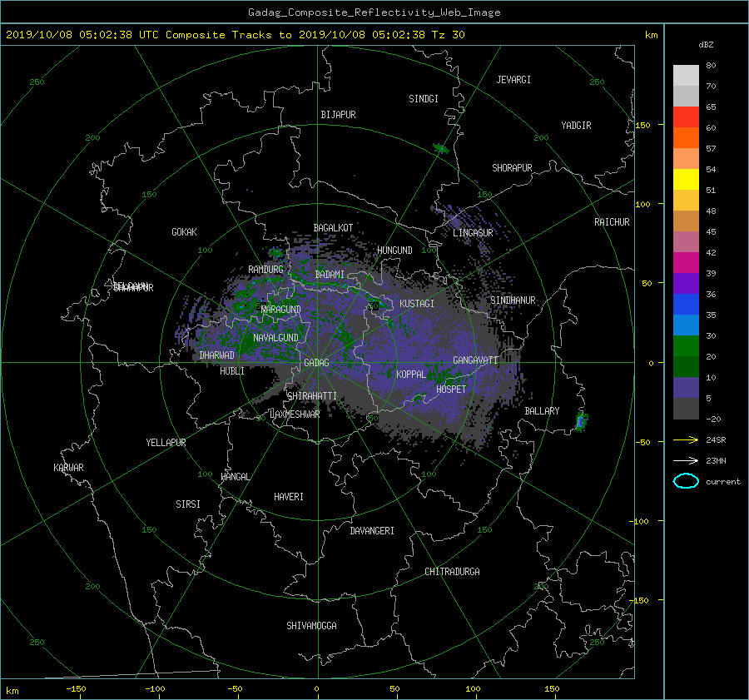Select the orange 57-60 dBZ color swatch
The width and height of the screenshot is (749, 700).
click(x=686, y=138)
